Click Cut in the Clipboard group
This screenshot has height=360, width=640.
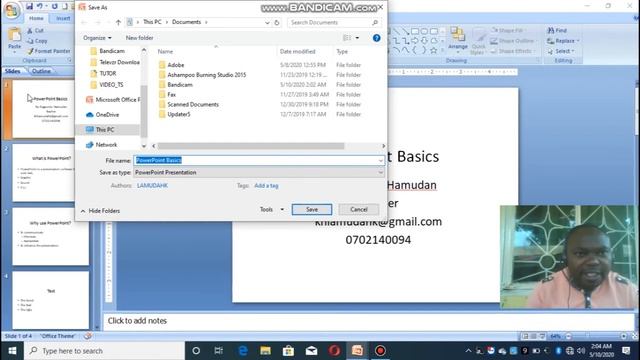point(36,31)
